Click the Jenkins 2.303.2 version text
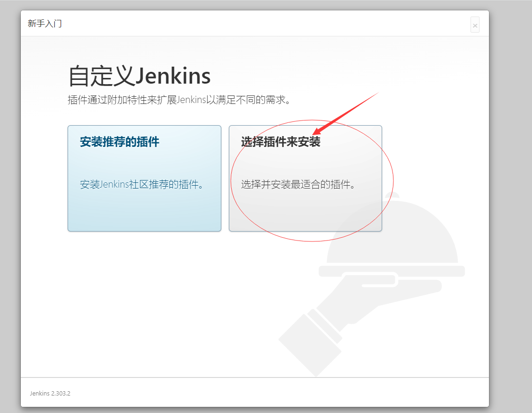Screen dimensions: 532x413 click(50, 393)
